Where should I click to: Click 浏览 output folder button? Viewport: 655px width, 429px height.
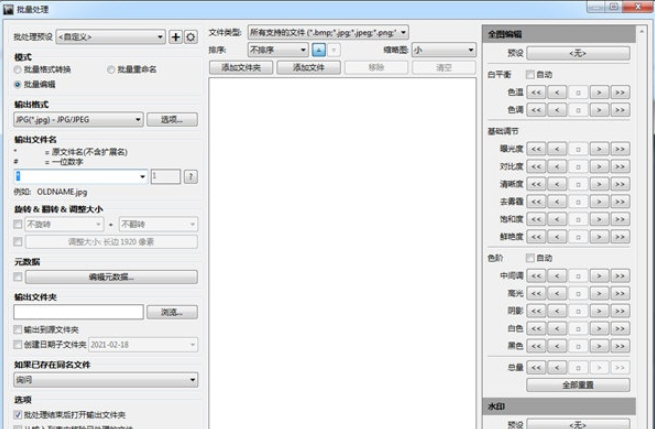pyautogui.click(x=172, y=312)
